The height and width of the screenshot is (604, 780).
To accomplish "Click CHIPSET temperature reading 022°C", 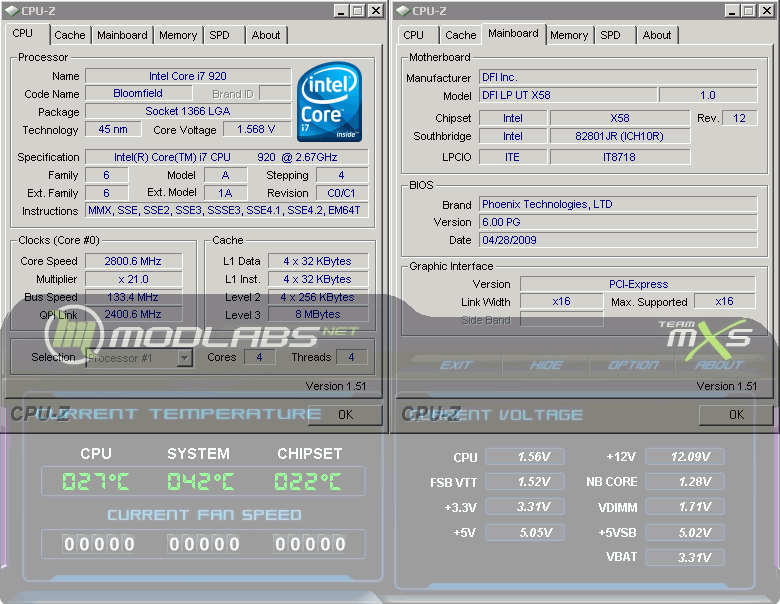I will (x=308, y=482).
